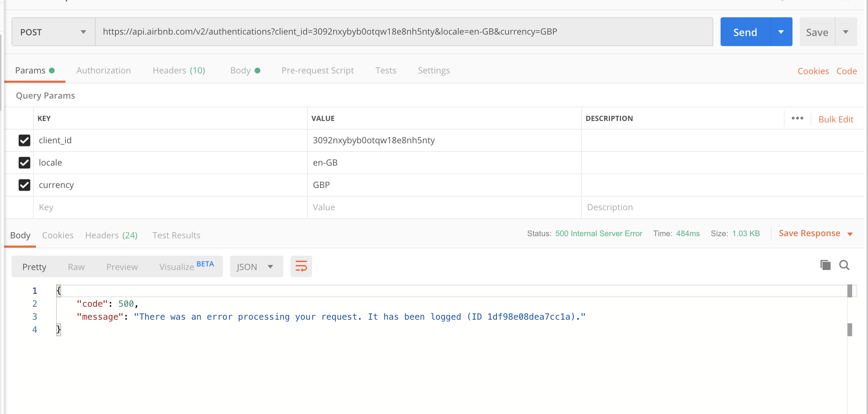Open search within the response body

[844, 265]
